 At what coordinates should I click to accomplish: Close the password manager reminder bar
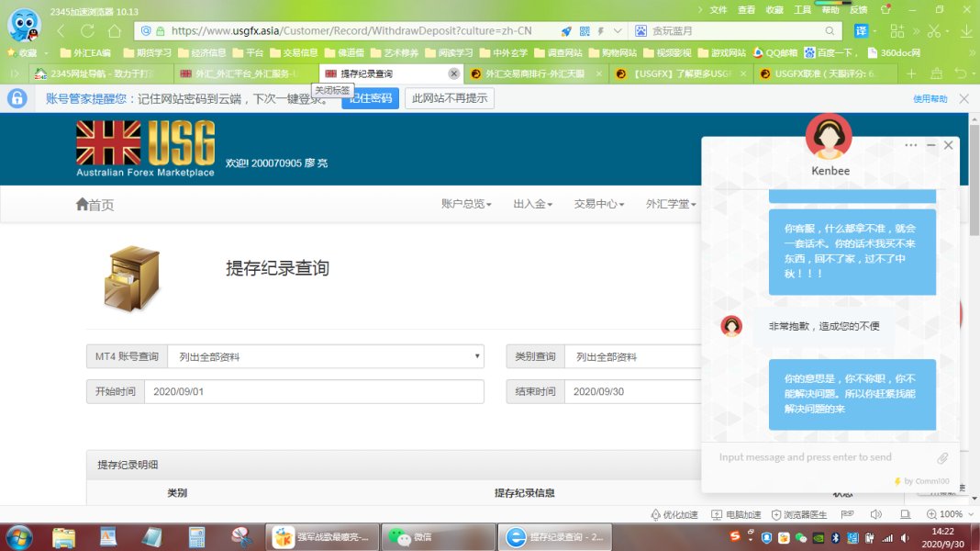pyautogui.click(x=963, y=98)
